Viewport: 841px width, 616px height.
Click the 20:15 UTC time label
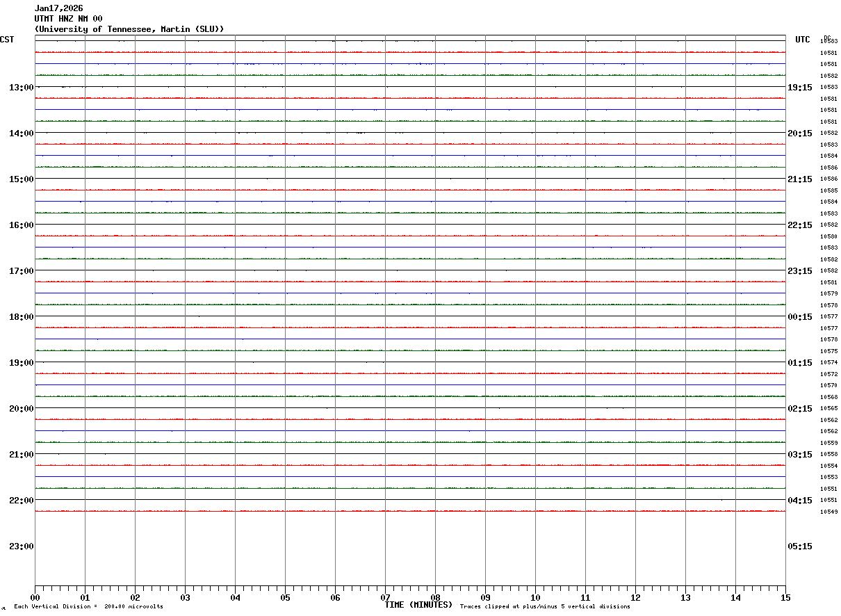click(800, 133)
